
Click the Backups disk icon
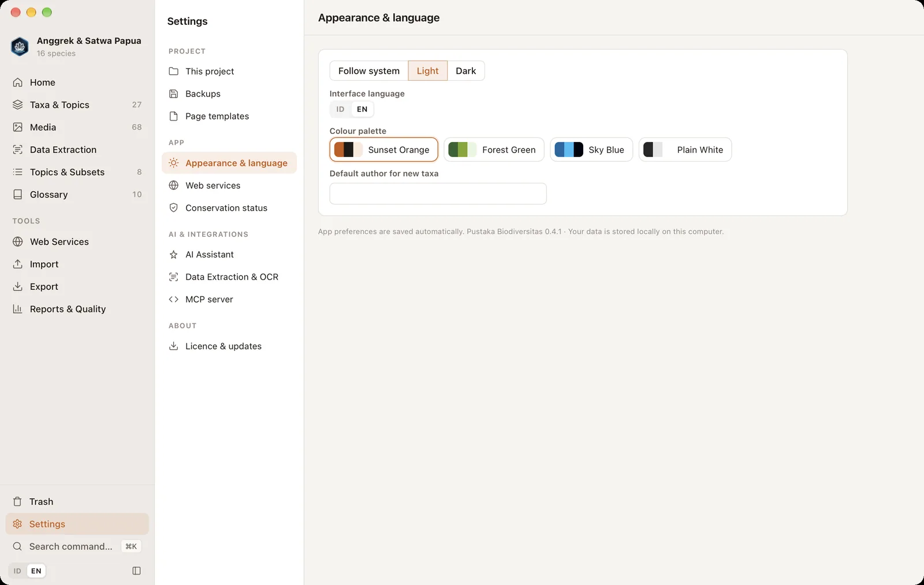(x=173, y=94)
